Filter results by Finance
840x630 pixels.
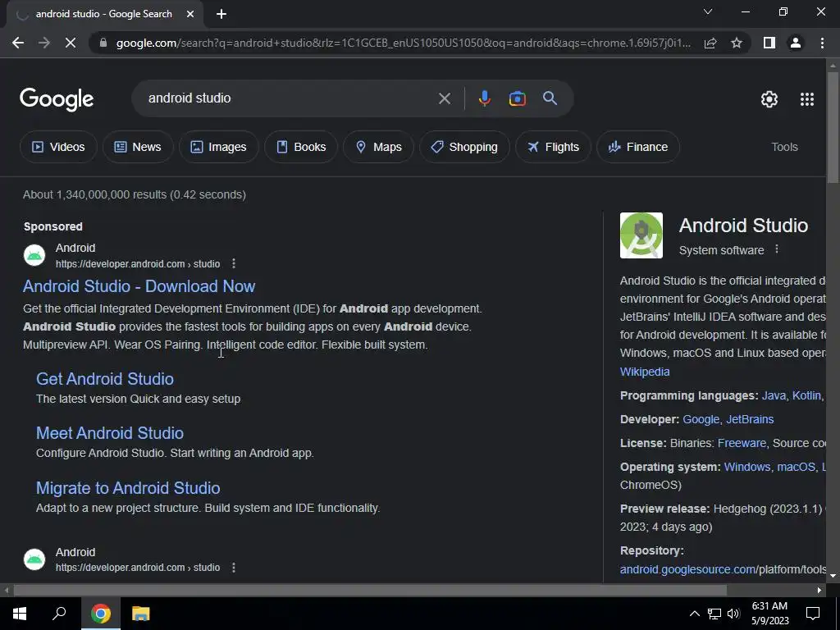(638, 147)
